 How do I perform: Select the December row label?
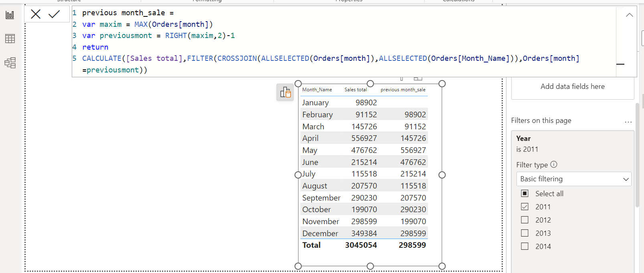[x=320, y=233]
